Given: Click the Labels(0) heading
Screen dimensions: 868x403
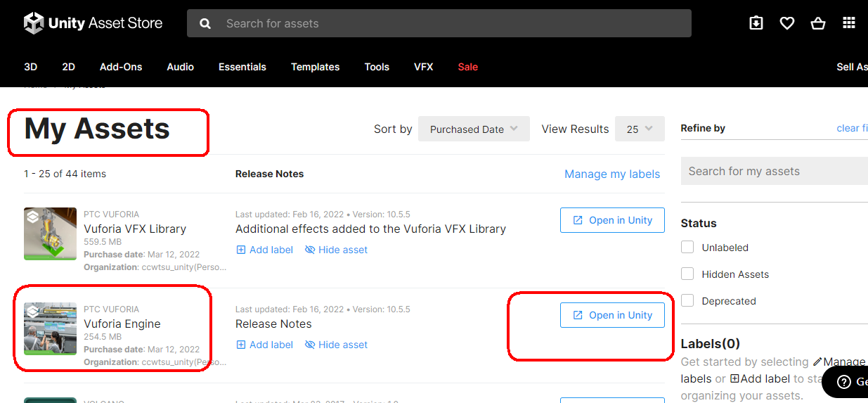Looking at the screenshot, I should coord(711,344).
